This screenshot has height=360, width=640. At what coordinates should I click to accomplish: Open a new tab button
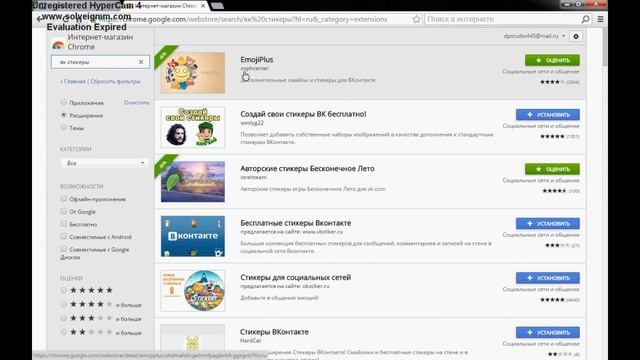point(217,6)
